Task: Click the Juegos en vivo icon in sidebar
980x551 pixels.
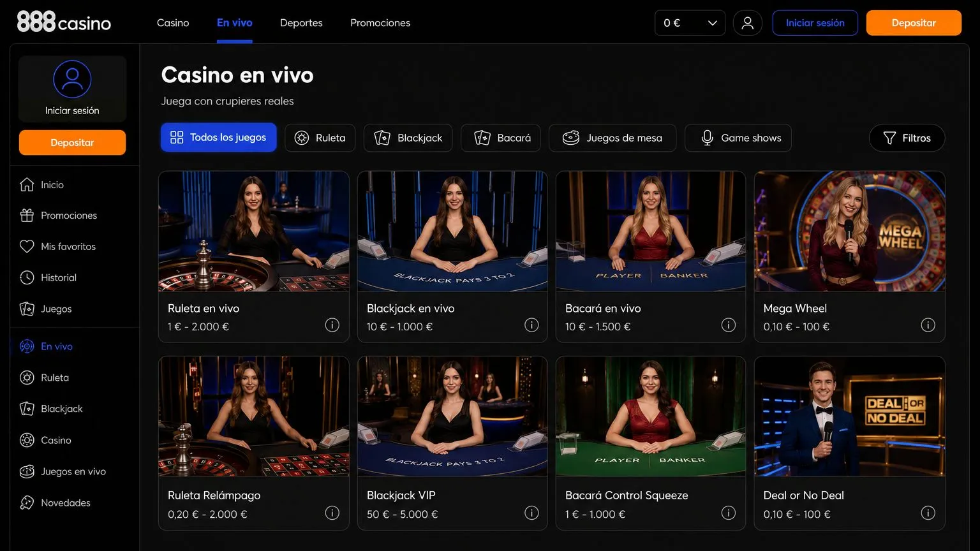Action: 27,471
